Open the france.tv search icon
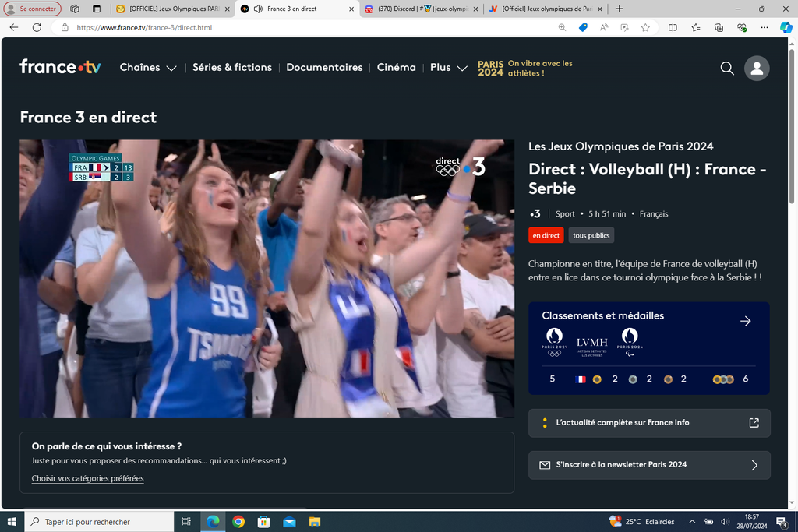 coord(727,69)
